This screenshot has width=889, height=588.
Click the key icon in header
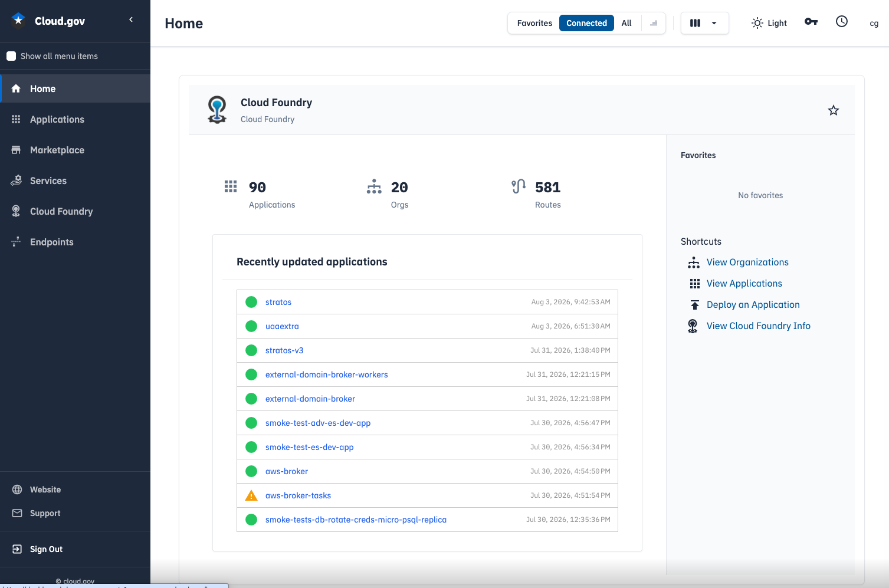(811, 22)
